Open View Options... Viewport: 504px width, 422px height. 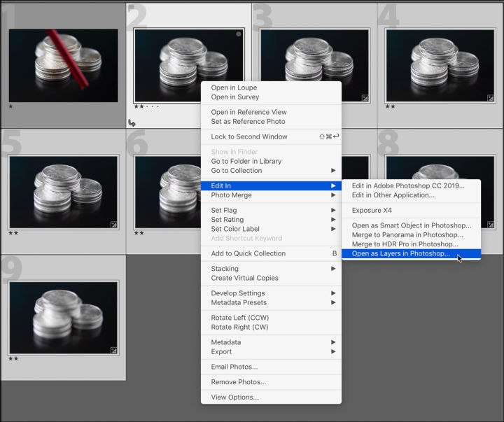[x=271, y=398]
